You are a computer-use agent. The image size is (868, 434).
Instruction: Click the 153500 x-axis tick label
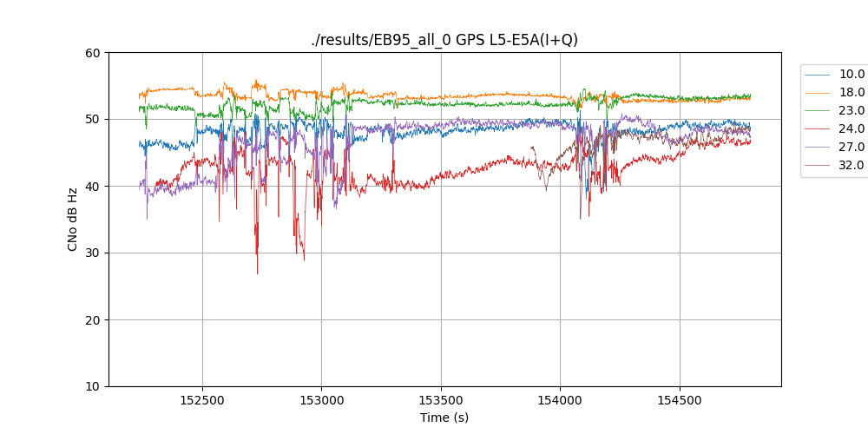point(441,401)
